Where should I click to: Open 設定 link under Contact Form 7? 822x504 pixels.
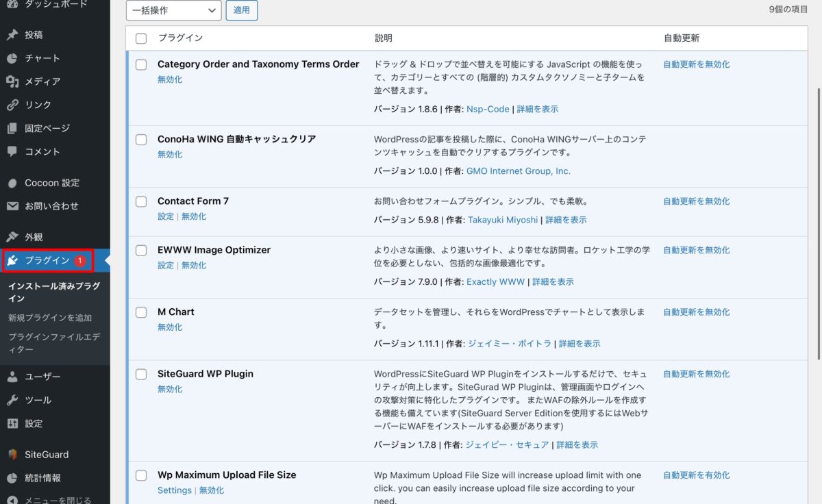pos(166,216)
